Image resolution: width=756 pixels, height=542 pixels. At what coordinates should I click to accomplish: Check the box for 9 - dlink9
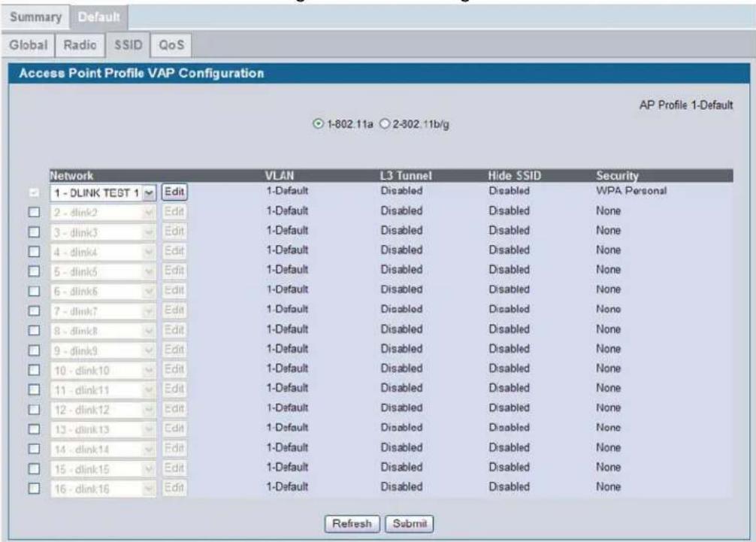point(34,350)
